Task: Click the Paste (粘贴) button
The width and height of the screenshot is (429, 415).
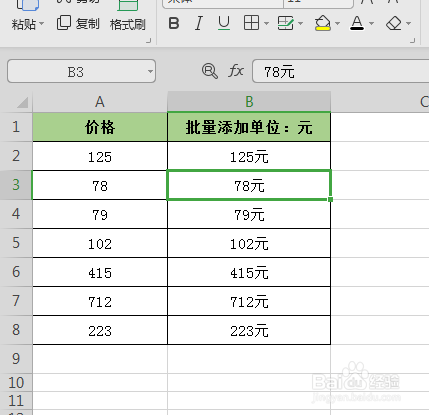Action: [x=23, y=23]
